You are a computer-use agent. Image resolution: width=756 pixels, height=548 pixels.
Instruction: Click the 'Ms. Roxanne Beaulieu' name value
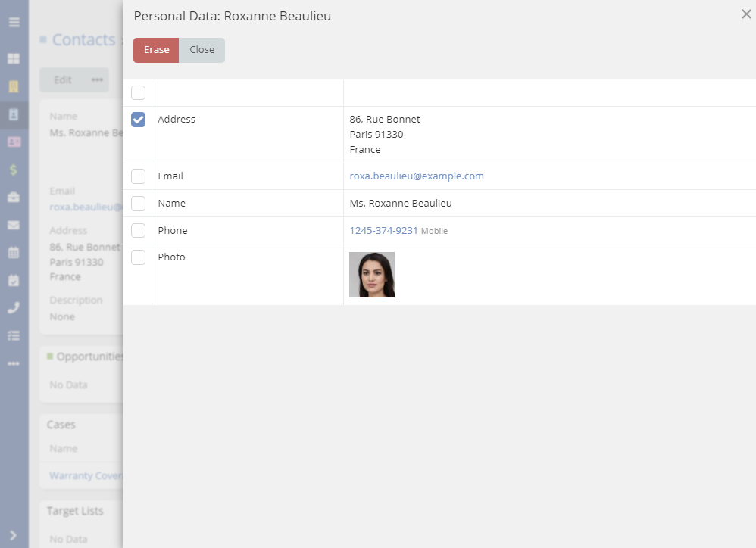[x=401, y=203]
